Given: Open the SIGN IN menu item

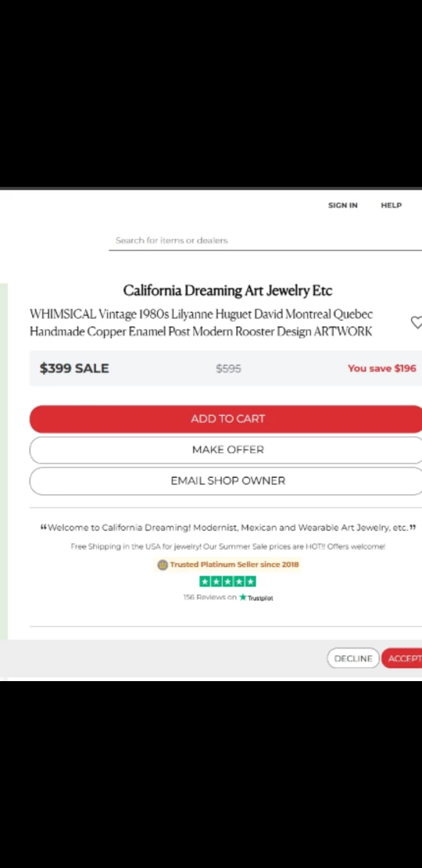Looking at the screenshot, I should click(343, 206).
